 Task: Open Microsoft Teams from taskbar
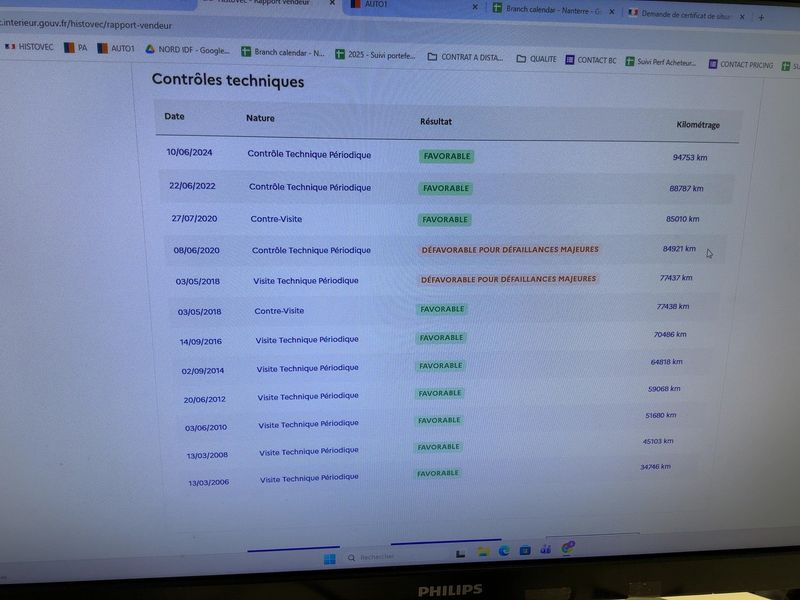(545, 549)
